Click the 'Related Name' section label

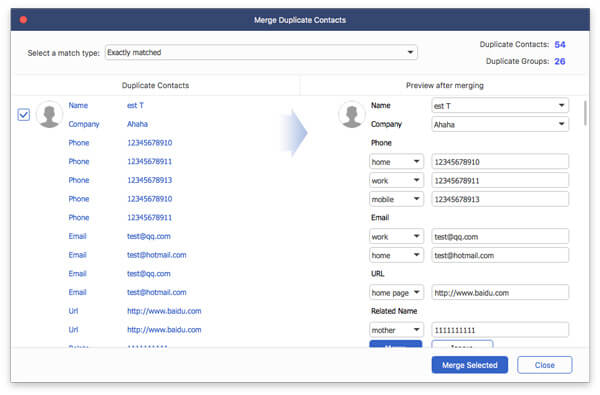pos(394,311)
